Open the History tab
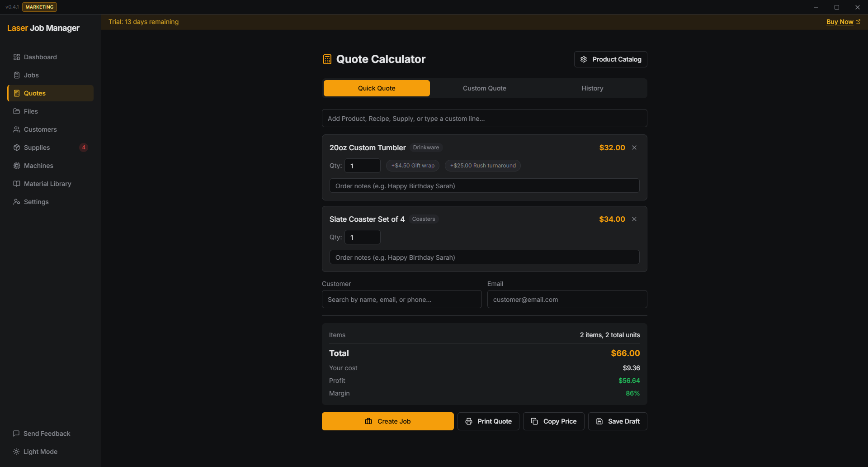 (x=592, y=88)
